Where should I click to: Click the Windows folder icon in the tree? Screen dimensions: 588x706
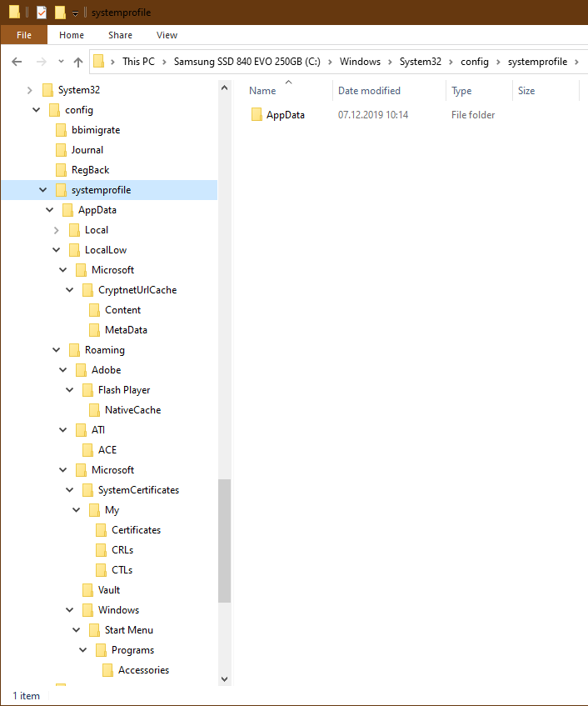pos(87,610)
